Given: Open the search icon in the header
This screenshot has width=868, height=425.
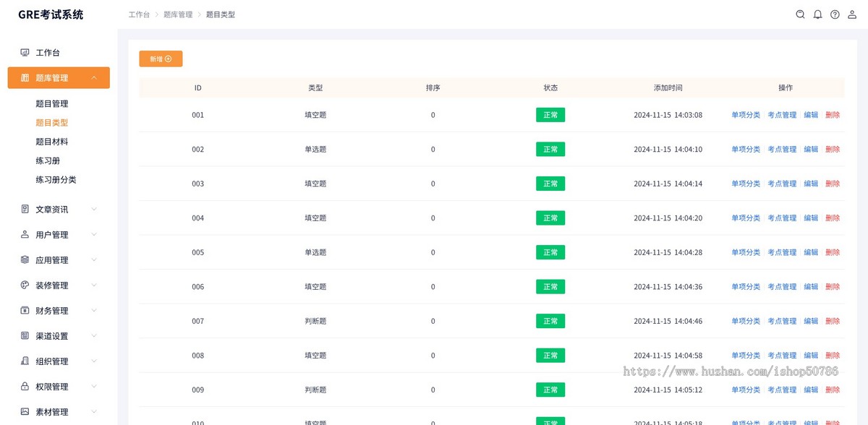Looking at the screenshot, I should tap(800, 14).
